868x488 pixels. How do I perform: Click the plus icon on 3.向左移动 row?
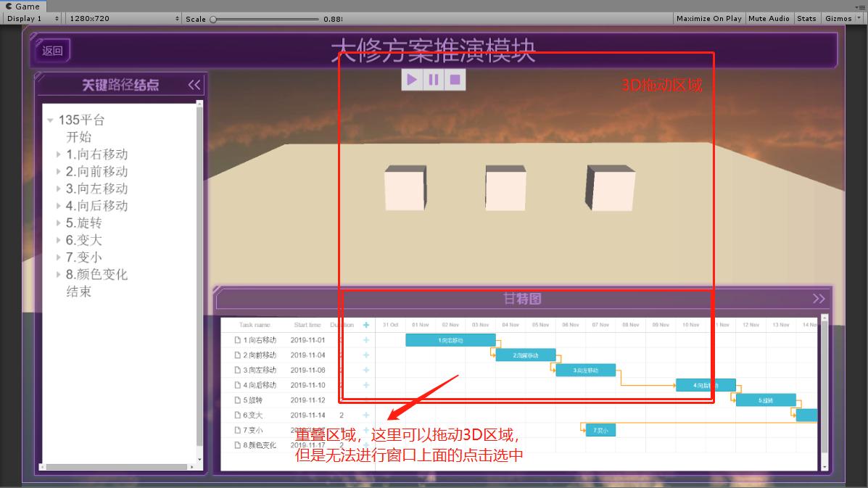point(366,370)
